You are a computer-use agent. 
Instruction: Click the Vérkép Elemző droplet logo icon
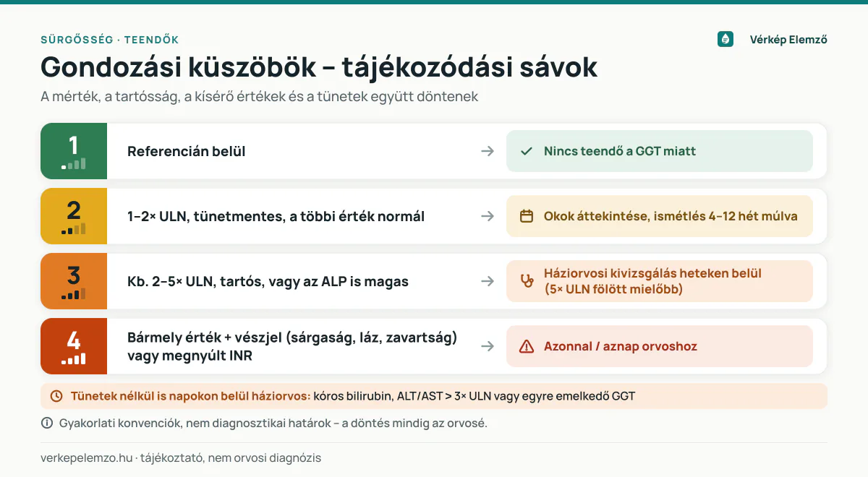[x=726, y=40]
